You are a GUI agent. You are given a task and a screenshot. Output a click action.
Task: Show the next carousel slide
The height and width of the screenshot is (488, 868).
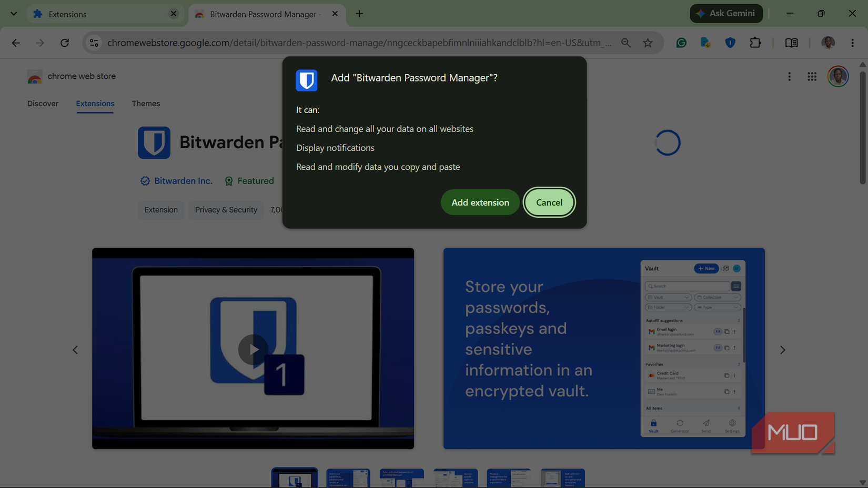(782, 350)
